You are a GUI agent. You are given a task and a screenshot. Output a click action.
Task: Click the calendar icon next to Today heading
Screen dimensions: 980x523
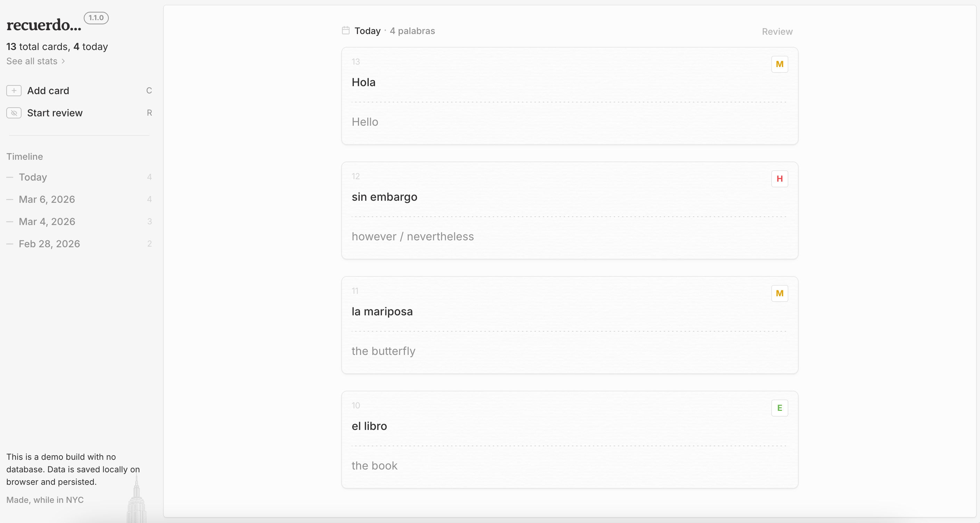tap(345, 31)
